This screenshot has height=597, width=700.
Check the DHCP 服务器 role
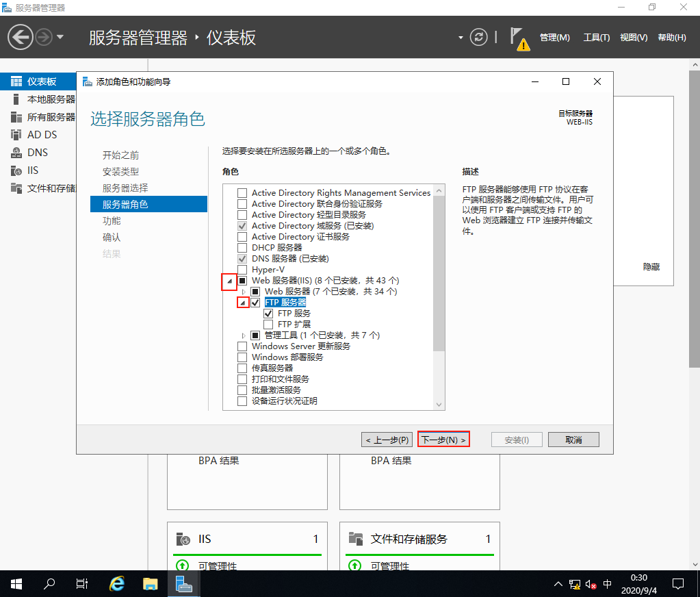point(242,247)
